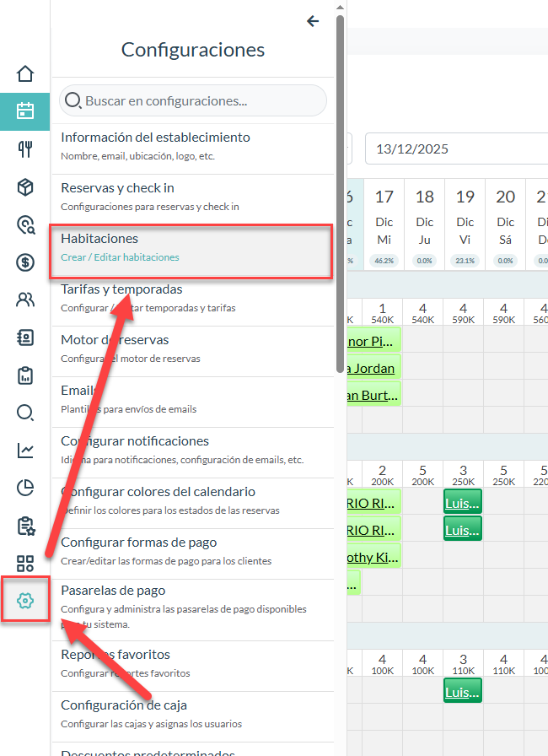Viewport: 548px width, 756px height.
Task: Select the highlighted calendar icon in sidebar
Action: [25, 111]
